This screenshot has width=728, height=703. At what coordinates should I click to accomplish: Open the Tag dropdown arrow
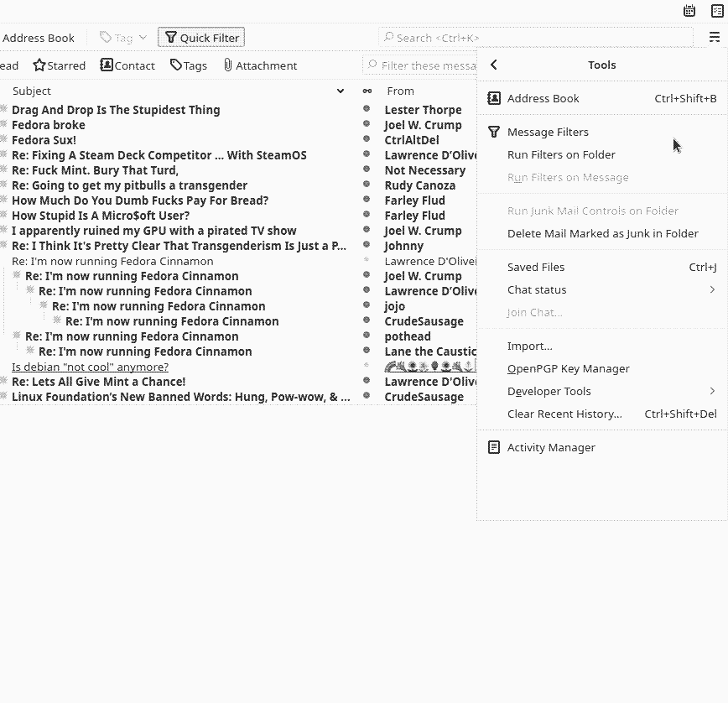[143, 38]
